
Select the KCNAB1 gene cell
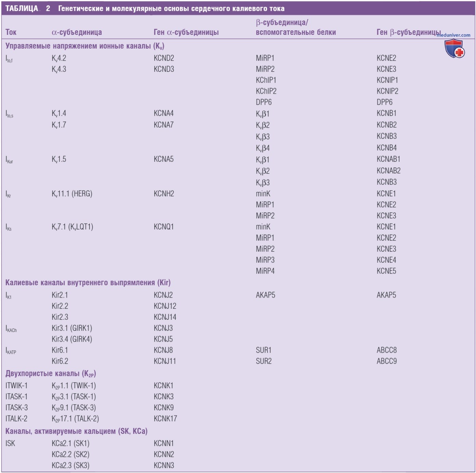[388, 159]
